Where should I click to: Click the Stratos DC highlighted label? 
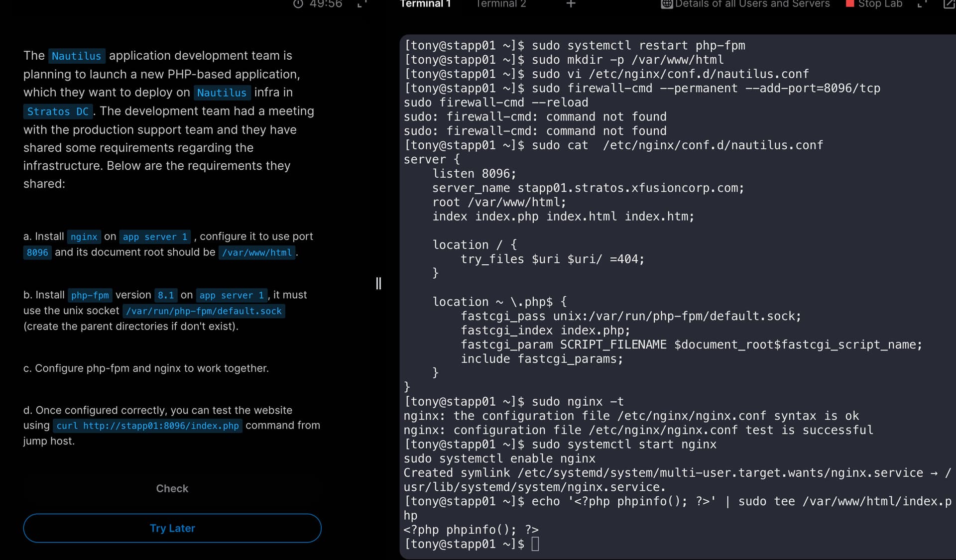(58, 112)
